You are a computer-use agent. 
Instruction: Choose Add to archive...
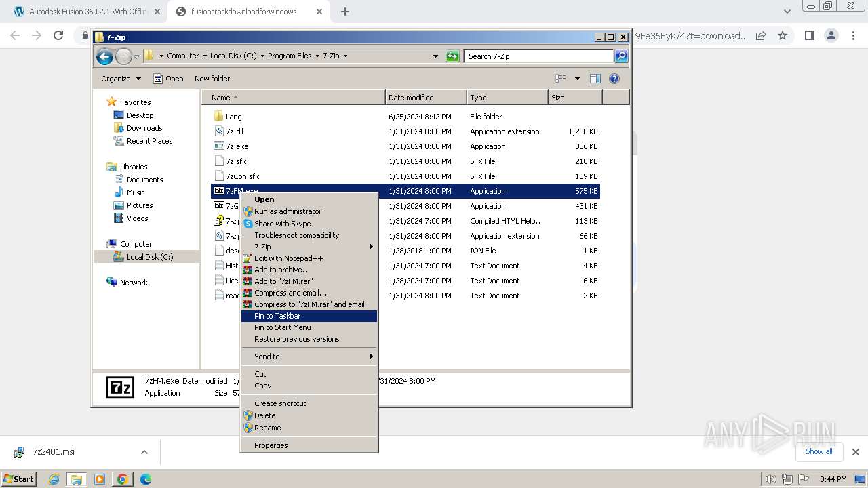click(x=309, y=270)
